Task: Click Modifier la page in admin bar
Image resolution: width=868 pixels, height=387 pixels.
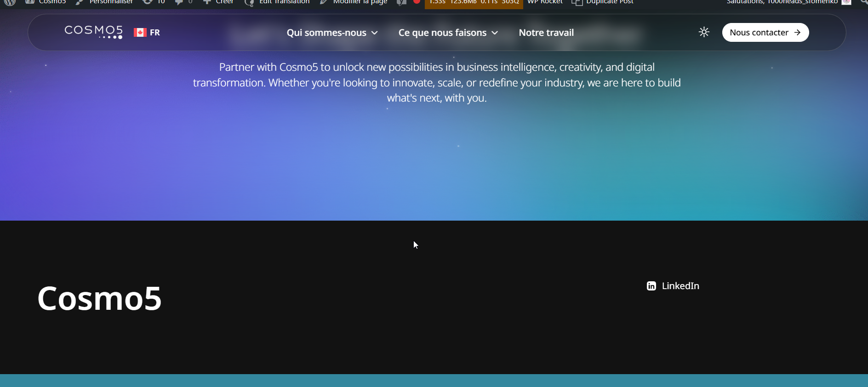Action: pos(354,2)
